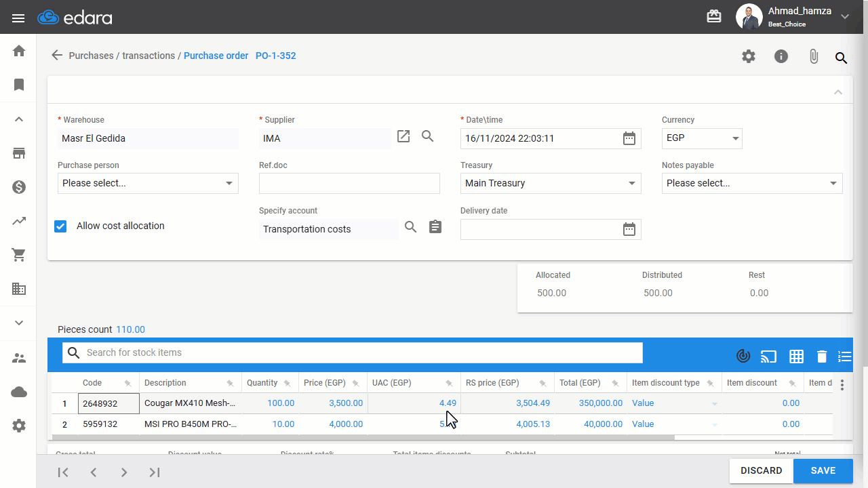Open the Treasury dropdown
The height and width of the screenshot is (488, 868).
pyautogui.click(x=551, y=183)
